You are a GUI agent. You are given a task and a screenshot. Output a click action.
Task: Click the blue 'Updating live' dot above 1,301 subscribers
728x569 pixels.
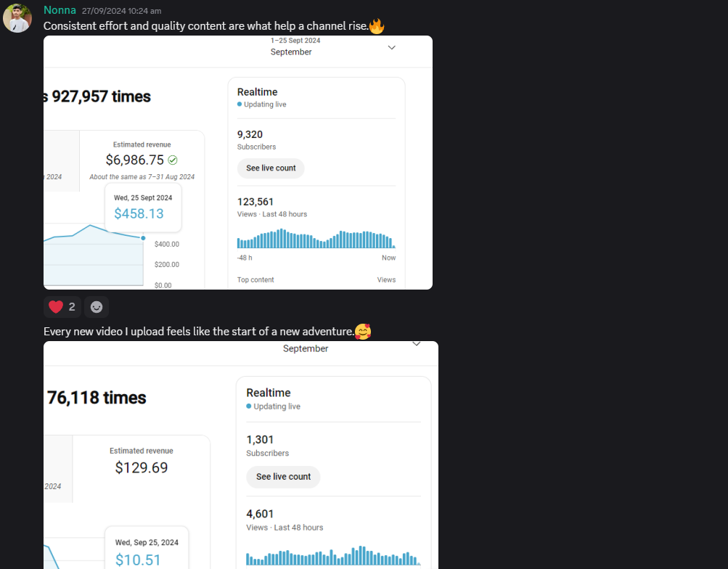pyautogui.click(x=249, y=406)
